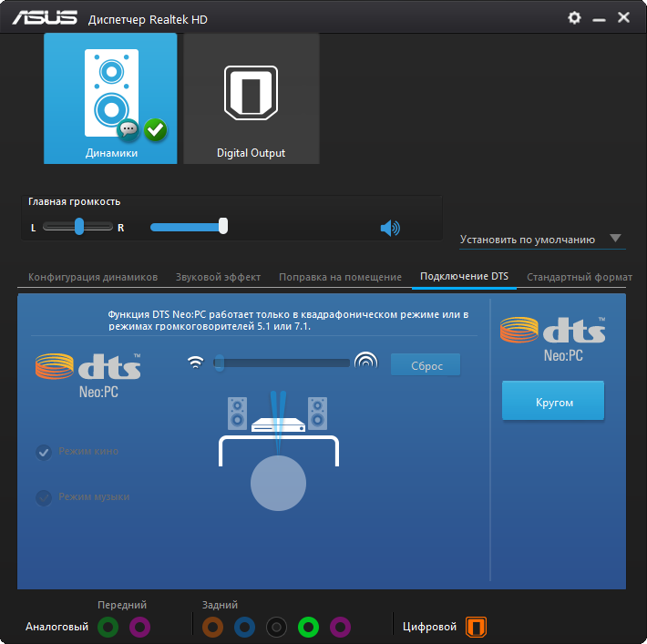The height and width of the screenshot is (644, 647).
Task: Click the green default-device checkmark badge
Action: click(x=156, y=130)
